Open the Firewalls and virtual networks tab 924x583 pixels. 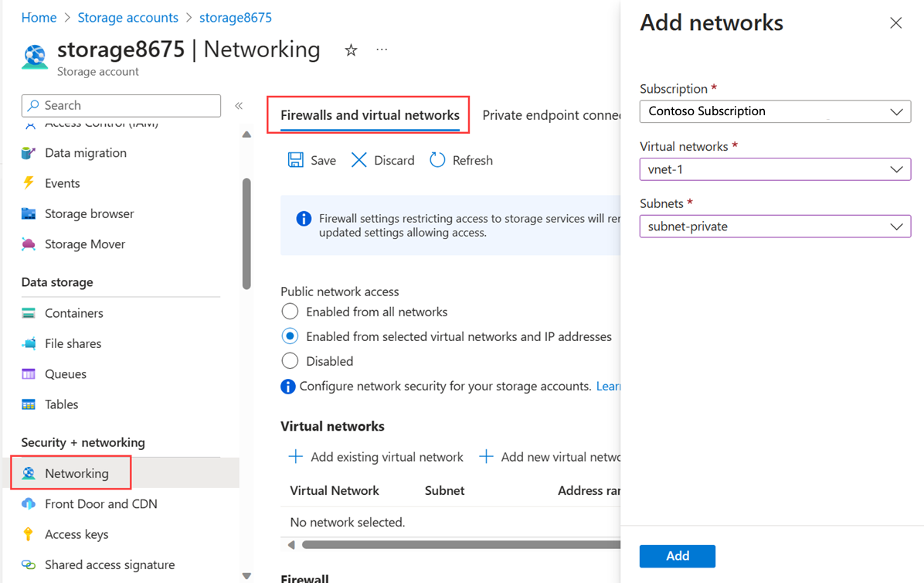[368, 114]
